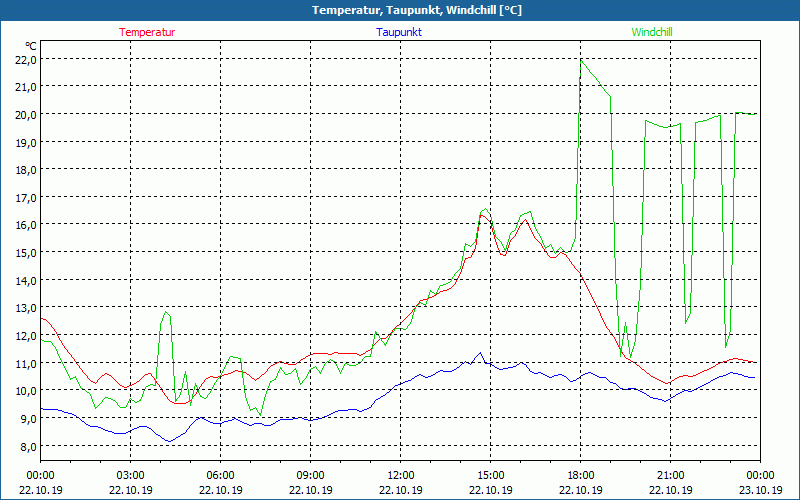Click the 8,0 y-axis value
The height and width of the screenshot is (500, 800).
29,446
